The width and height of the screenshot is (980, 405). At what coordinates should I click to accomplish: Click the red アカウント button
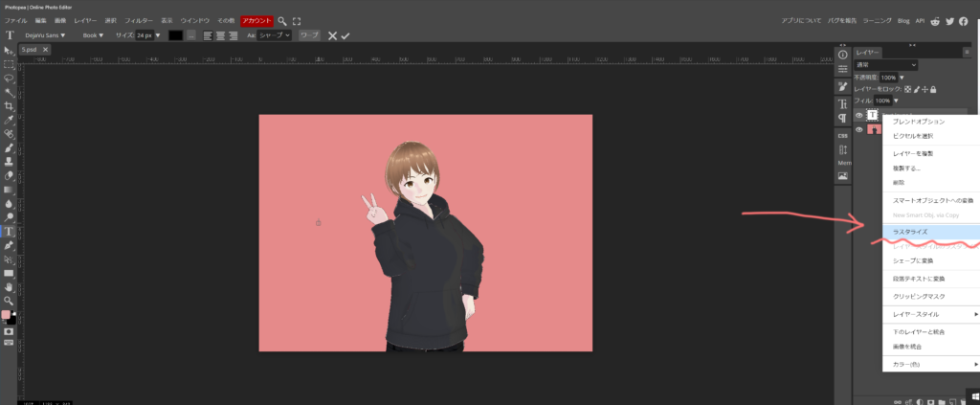coord(256,20)
